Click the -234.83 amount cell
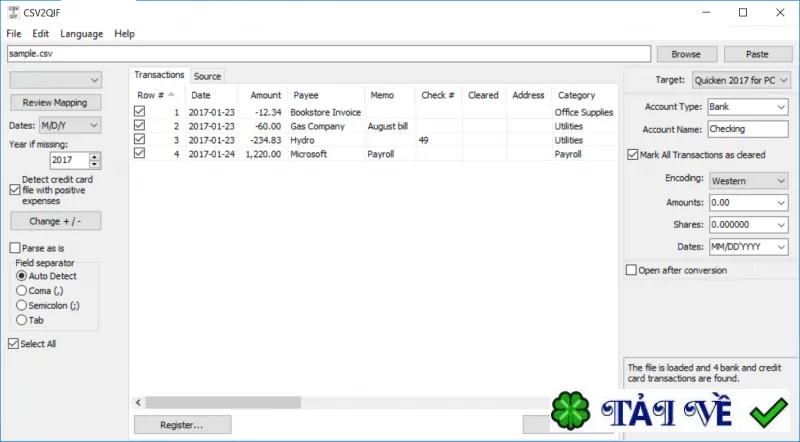The height and width of the screenshot is (442, 800). [265, 140]
